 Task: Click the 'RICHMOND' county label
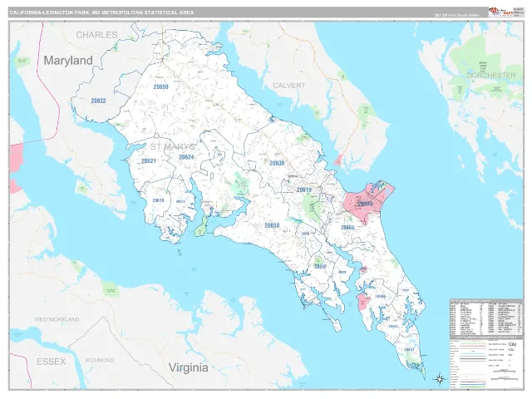tap(100, 360)
